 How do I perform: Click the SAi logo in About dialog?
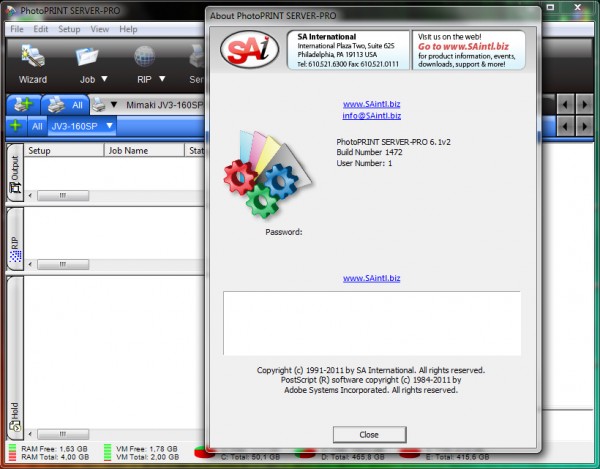249,50
